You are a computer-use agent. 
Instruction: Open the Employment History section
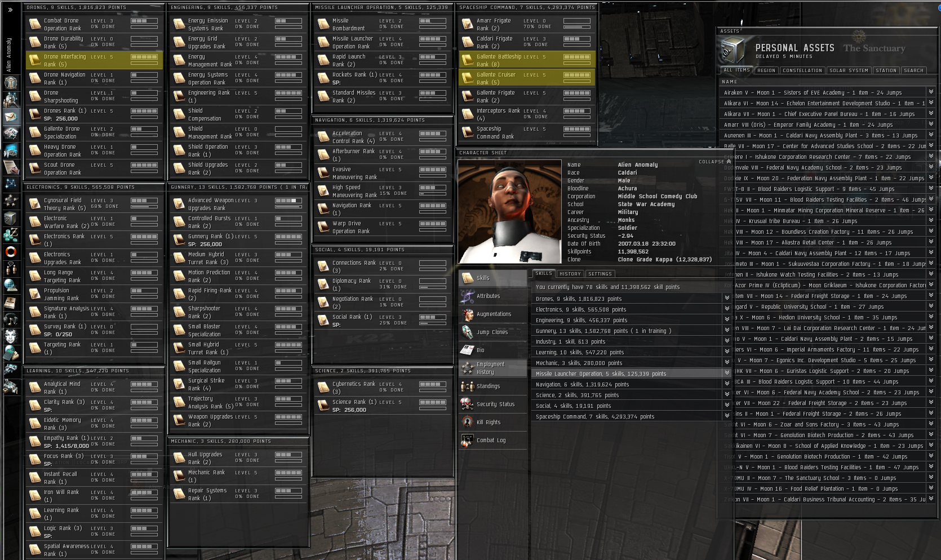point(493,368)
